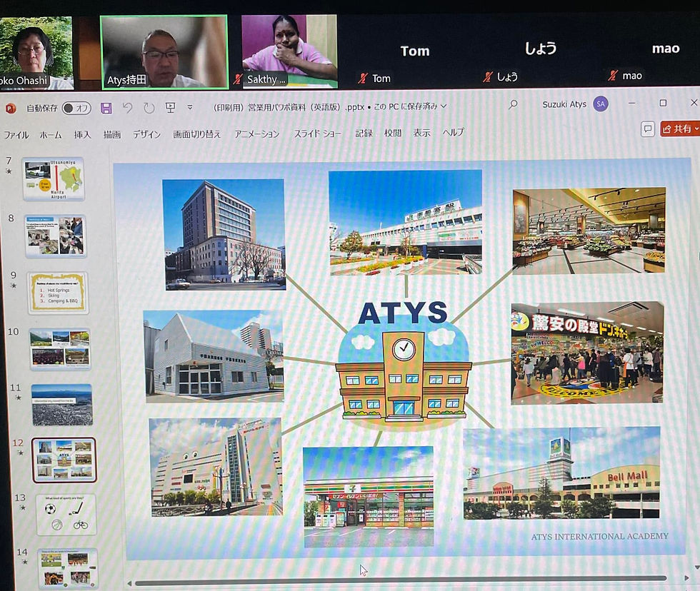Image resolution: width=700 pixels, height=591 pixels.
Task: Click the ATYS title text on slide
Action: (x=403, y=313)
